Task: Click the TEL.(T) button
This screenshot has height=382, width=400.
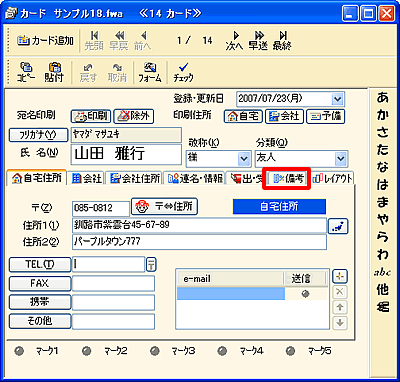Action: coord(40,265)
